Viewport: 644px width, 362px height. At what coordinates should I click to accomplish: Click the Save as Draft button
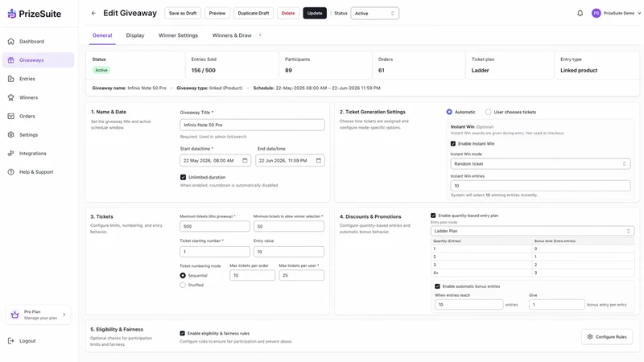pos(183,13)
